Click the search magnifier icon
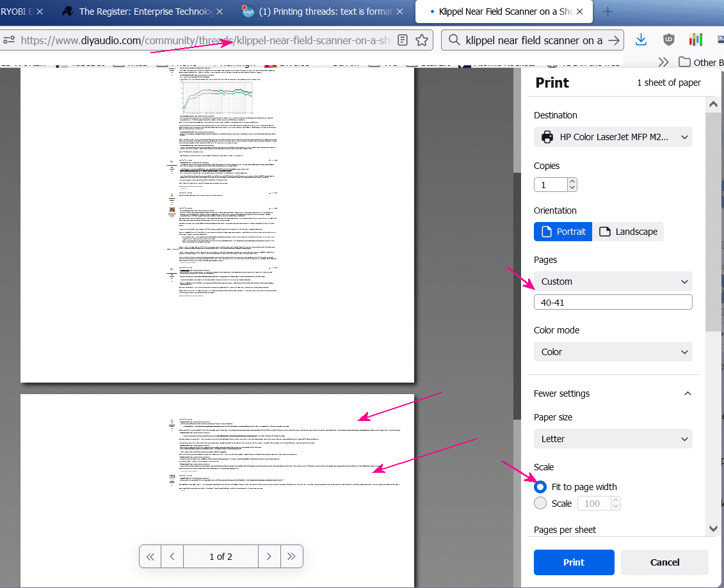The height and width of the screenshot is (588, 724). [x=455, y=40]
